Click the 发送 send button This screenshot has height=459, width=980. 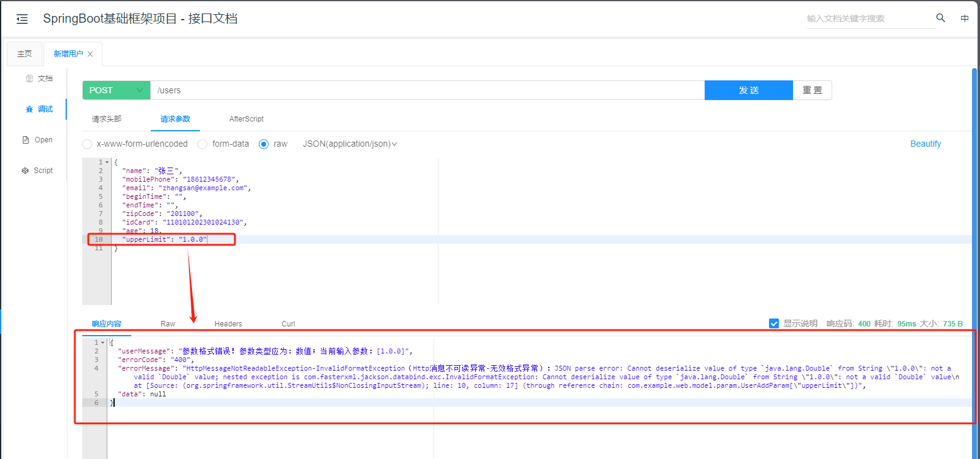(x=749, y=90)
